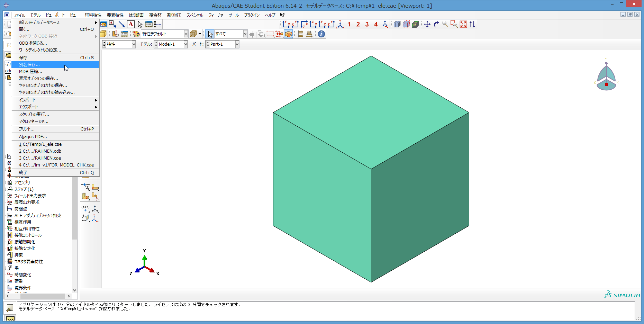Select 荷重 in model tree
The image size is (644, 324).
click(x=19, y=281)
